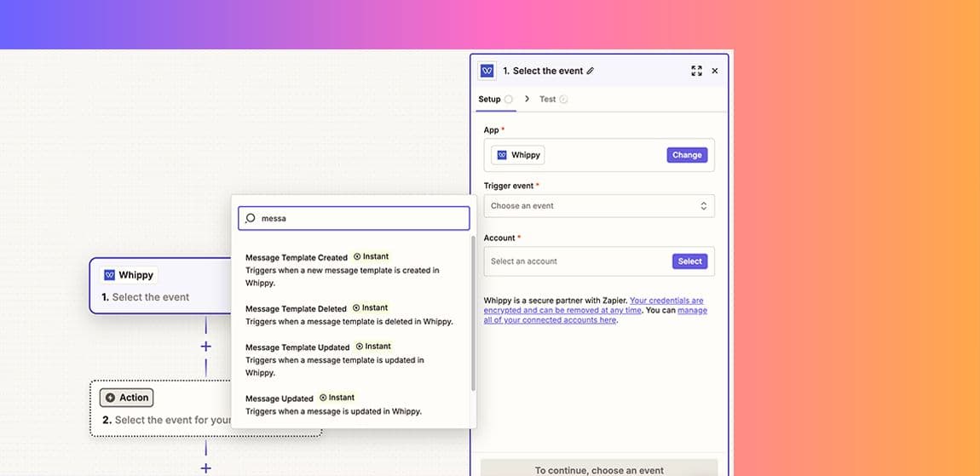This screenshot has height=476, width=980.
Task: Select the Action step card
Action: 206,409
